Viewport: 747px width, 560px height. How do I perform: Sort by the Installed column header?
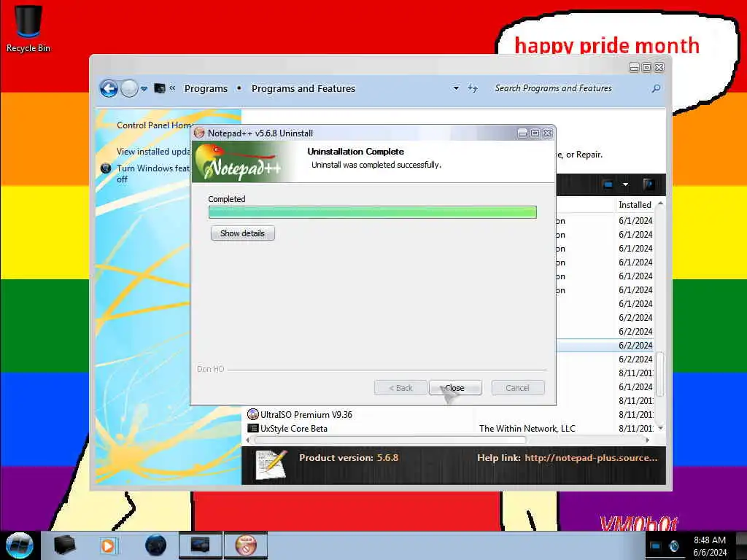click(x=635, y=205)
